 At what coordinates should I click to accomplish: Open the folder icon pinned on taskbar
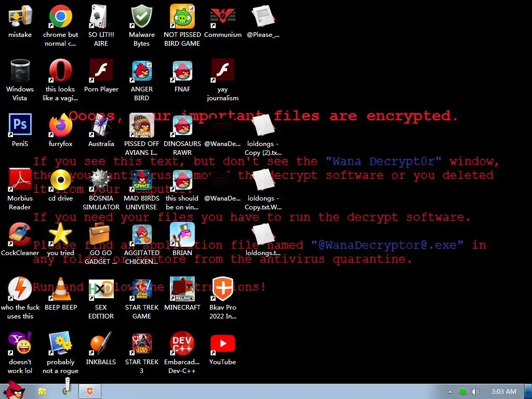coord(42,392)
